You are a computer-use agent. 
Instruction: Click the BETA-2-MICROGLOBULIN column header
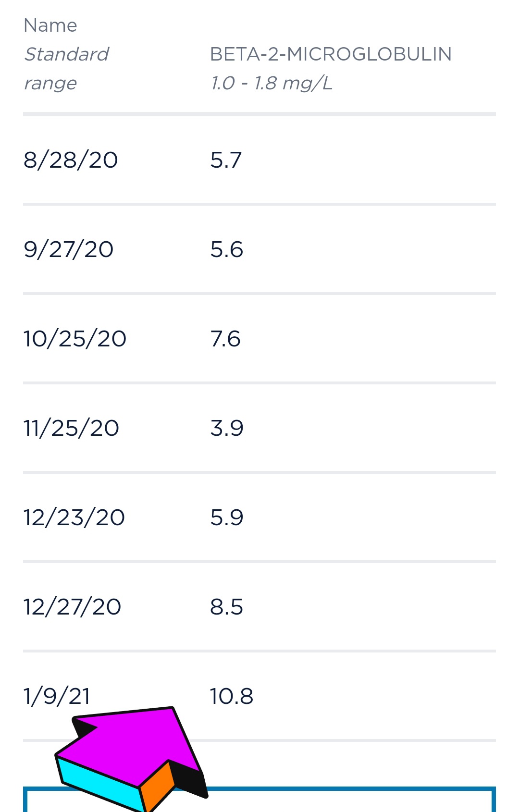click(331, 54)
